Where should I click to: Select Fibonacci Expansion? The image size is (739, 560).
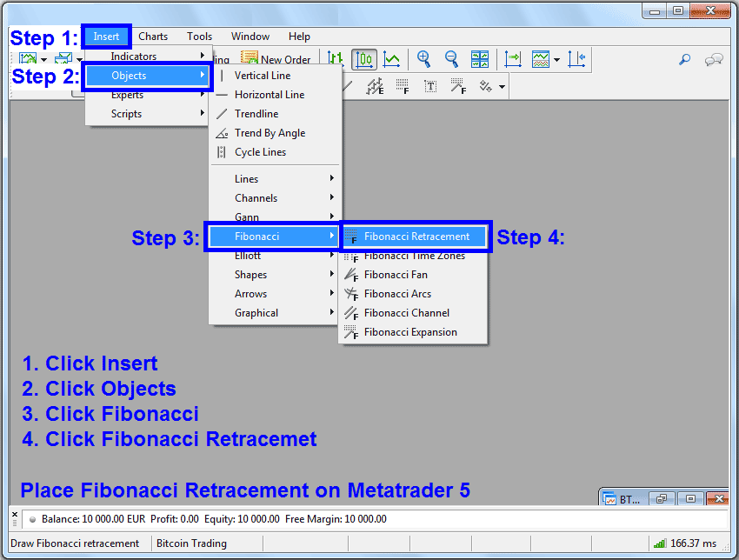413,332
